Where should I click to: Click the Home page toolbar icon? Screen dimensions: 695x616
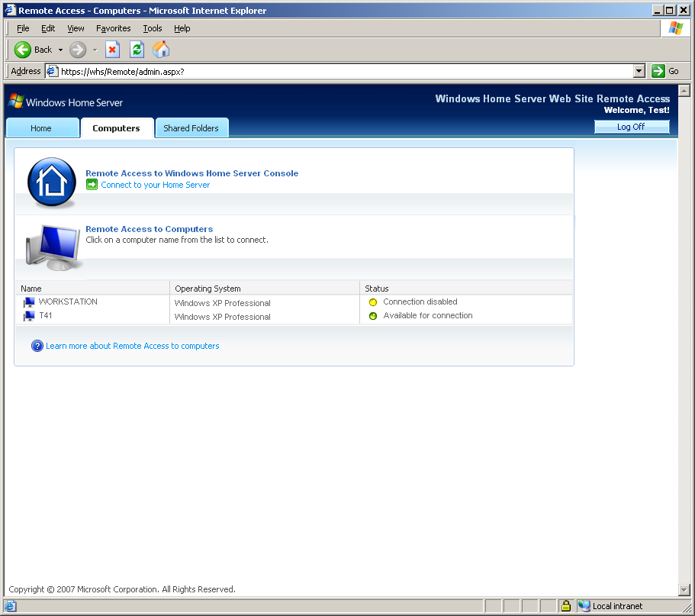click(x=161, y=50)
